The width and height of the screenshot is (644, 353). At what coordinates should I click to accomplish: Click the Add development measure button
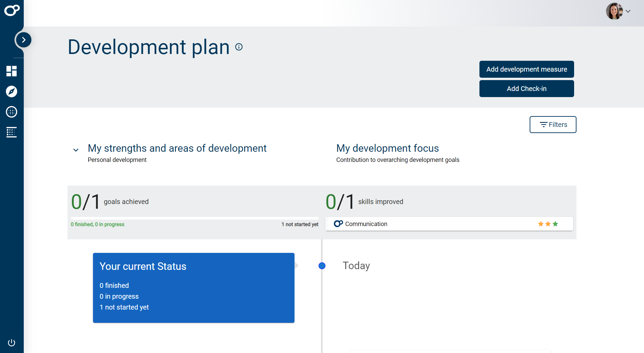[526, 69]
